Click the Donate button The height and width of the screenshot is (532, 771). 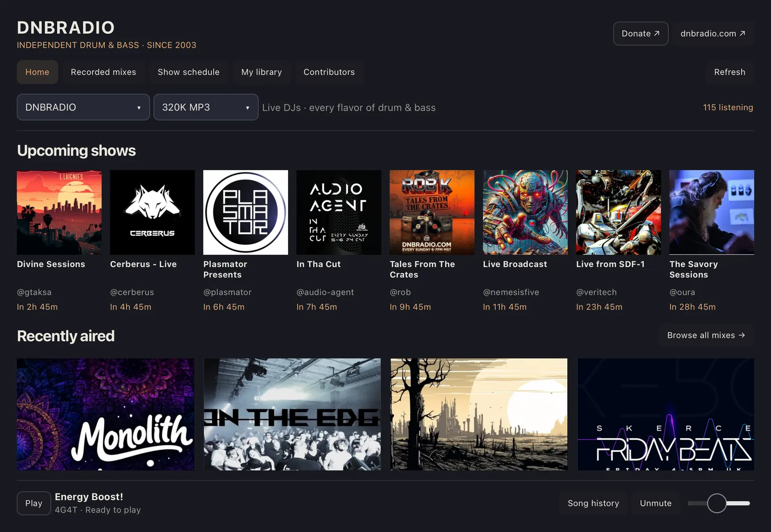(x=640, y=34)
